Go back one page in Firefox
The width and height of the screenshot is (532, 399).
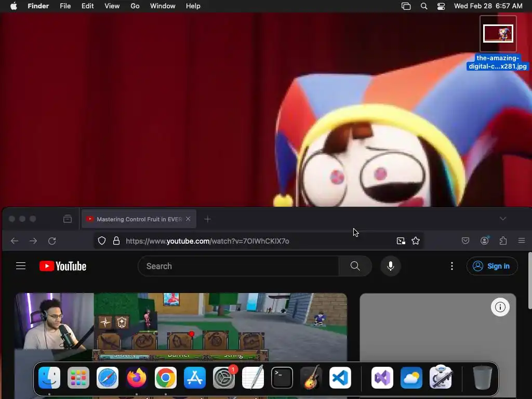(x=15, y=241)
